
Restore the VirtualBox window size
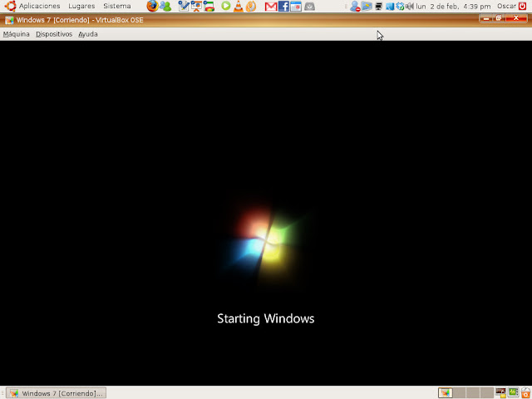[x=499, y=18]
